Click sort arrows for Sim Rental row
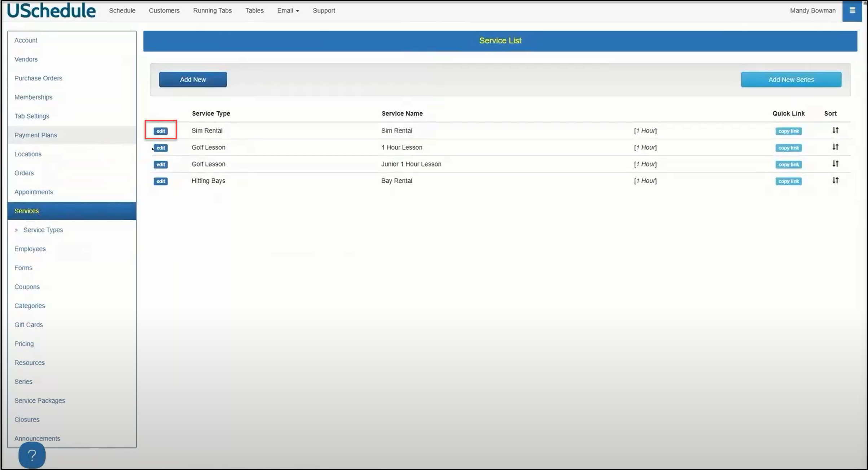The height and width of the screenshot is (470, 868). 835,130
